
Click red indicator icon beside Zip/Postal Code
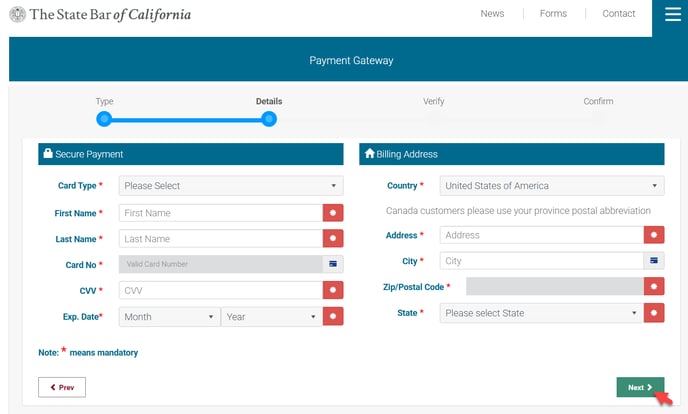655,287
